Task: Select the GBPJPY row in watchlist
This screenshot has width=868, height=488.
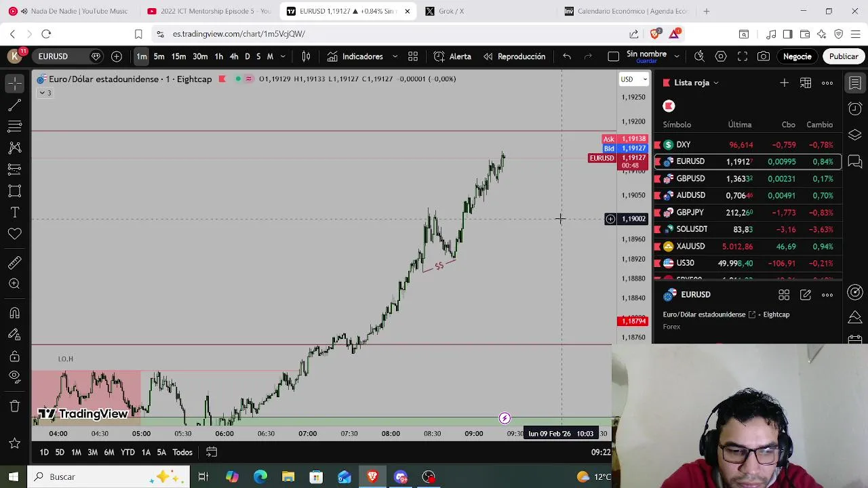Action: pyautogui.click(x=748, y=212)
